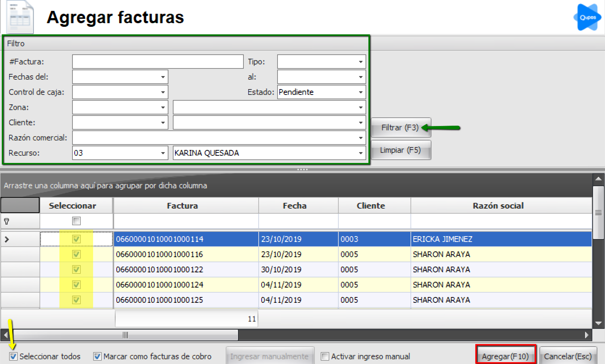Click the #Factura text input field
The image size is (605, 364).
pyautogui.click(x=158, y=62)
